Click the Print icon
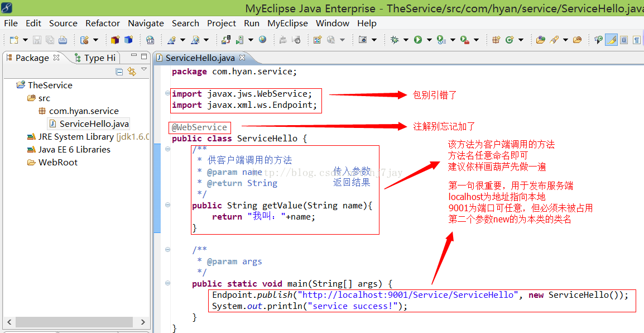The height and width of the screenshot is (333, 644). point(63,40)
